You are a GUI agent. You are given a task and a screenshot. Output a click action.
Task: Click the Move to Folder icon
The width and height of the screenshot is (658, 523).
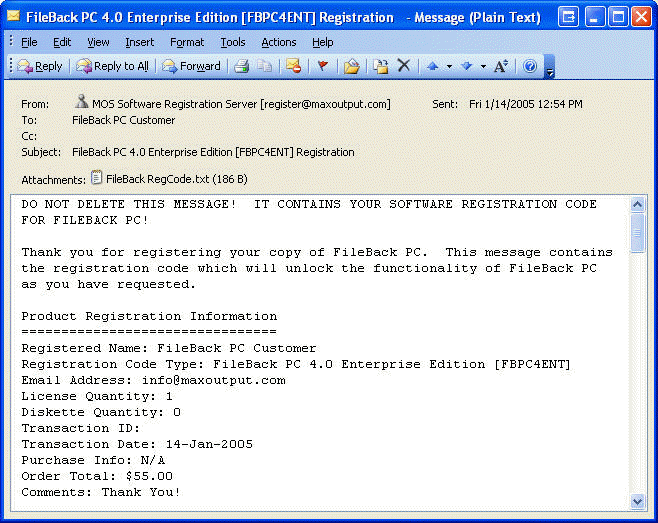point(352,66)
